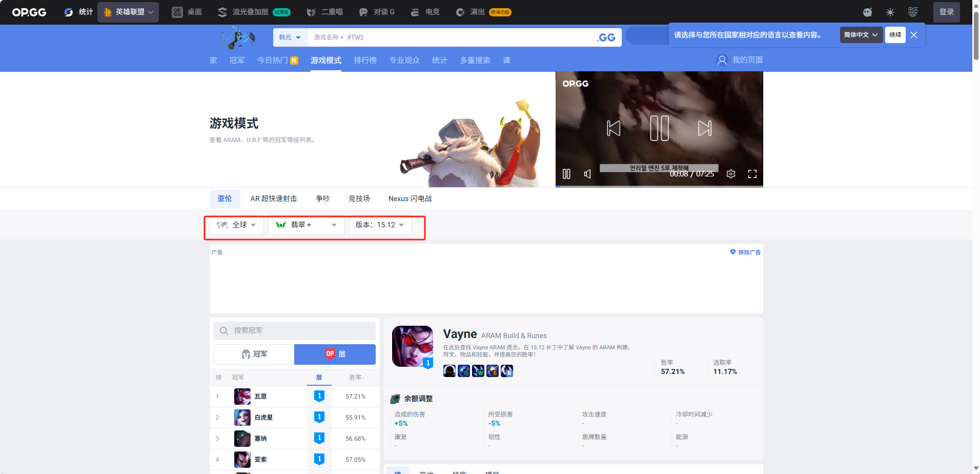Expand the 翡翠 + tier filter dropdown
This screenshot has width=980, height=474.
(306, 225)
